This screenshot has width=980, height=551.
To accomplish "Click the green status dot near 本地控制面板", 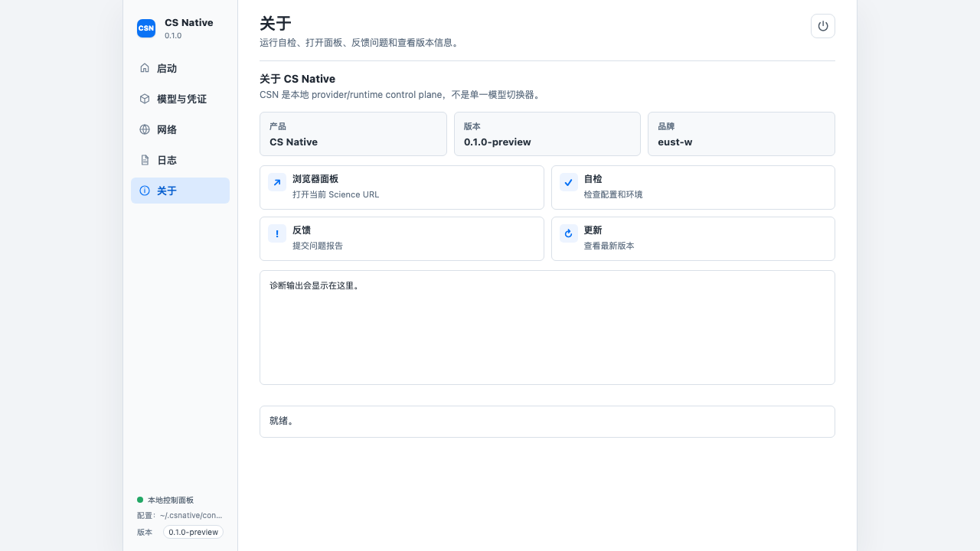I will coord(140,500).
